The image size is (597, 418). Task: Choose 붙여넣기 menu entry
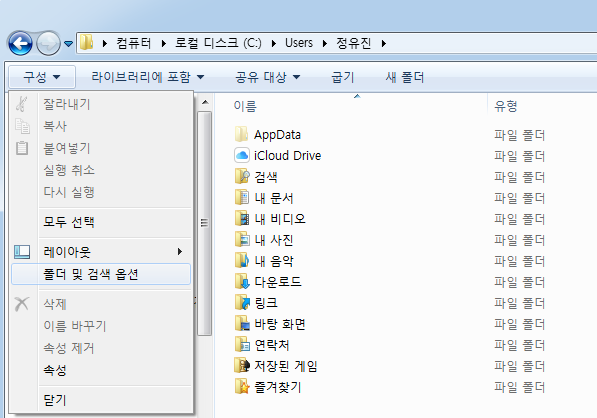tap(101, 148)
